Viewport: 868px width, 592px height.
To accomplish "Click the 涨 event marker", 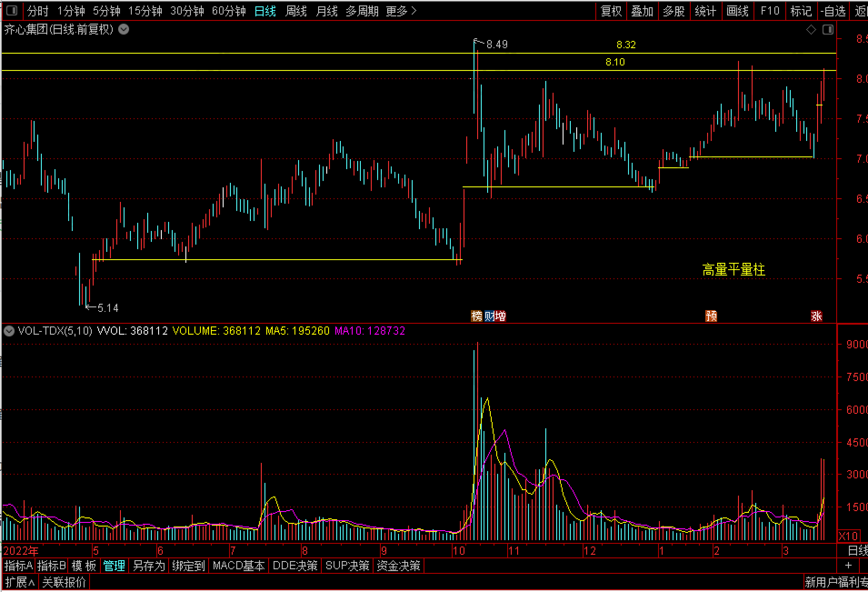I will (817, 316).
